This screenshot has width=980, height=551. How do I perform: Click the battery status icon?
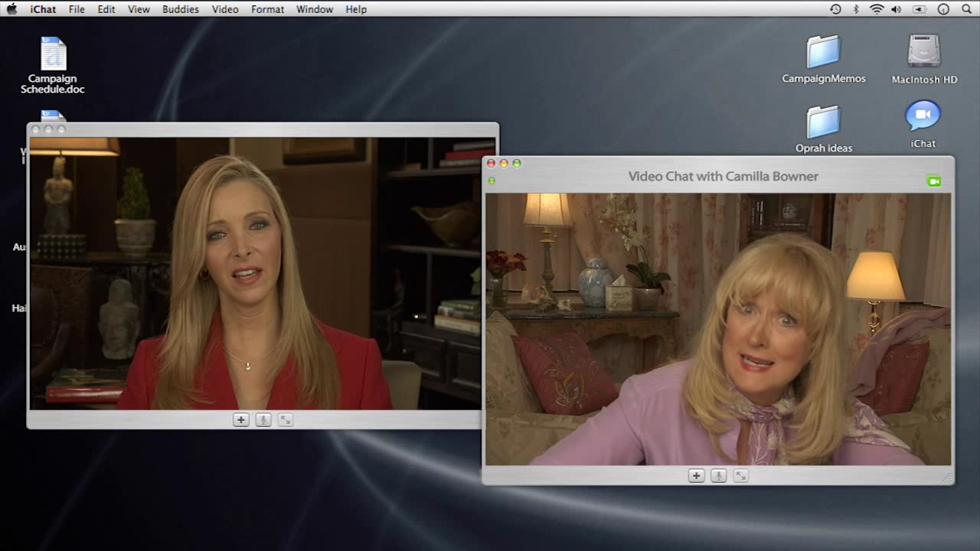(x=920, y=9)
